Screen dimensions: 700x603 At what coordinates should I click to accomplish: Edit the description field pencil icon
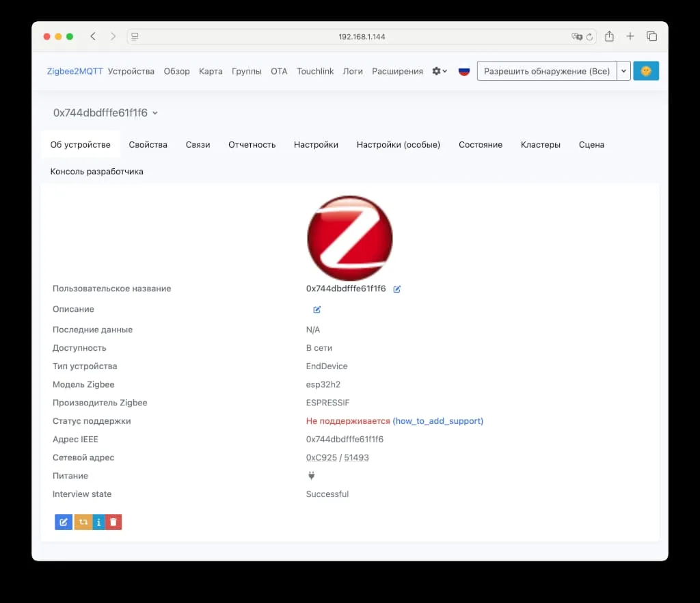[x=317, y=309]
